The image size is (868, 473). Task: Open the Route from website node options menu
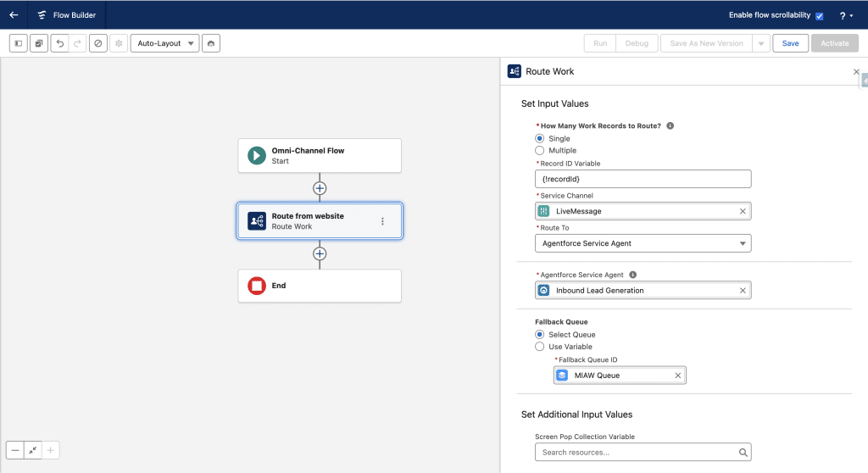(x=382, y=221)
